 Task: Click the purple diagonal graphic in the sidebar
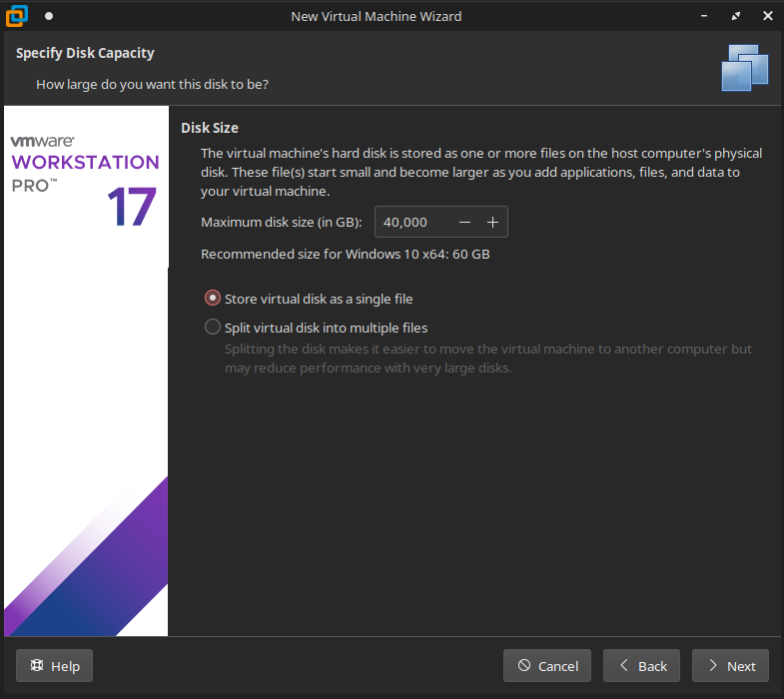pos(110,559)
